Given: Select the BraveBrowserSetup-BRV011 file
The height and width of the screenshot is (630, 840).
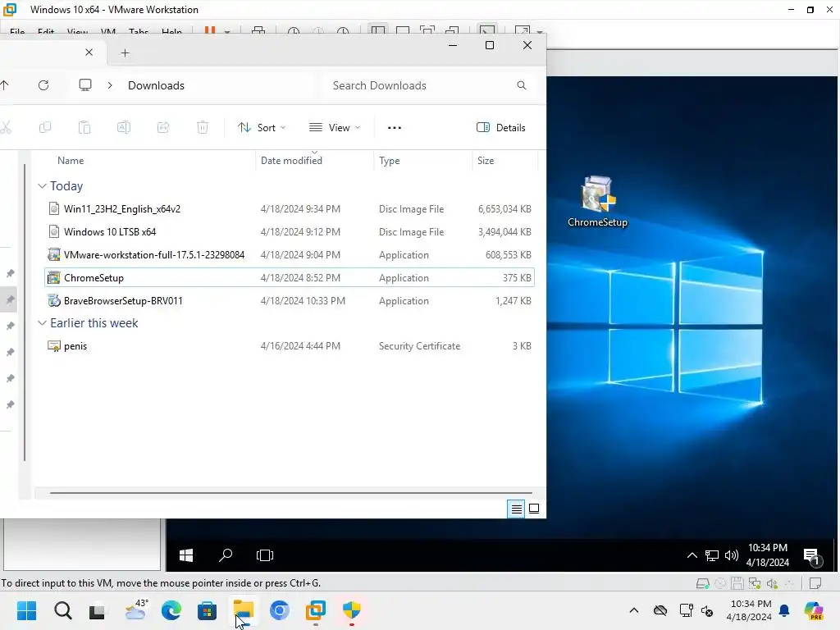Looking at the screenshot, I should tap(290, 300).
